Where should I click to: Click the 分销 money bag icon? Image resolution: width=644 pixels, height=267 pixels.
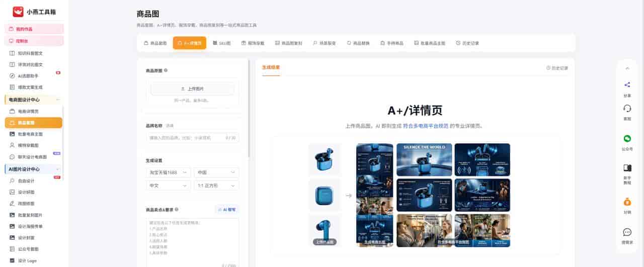(x=627, y=202)
